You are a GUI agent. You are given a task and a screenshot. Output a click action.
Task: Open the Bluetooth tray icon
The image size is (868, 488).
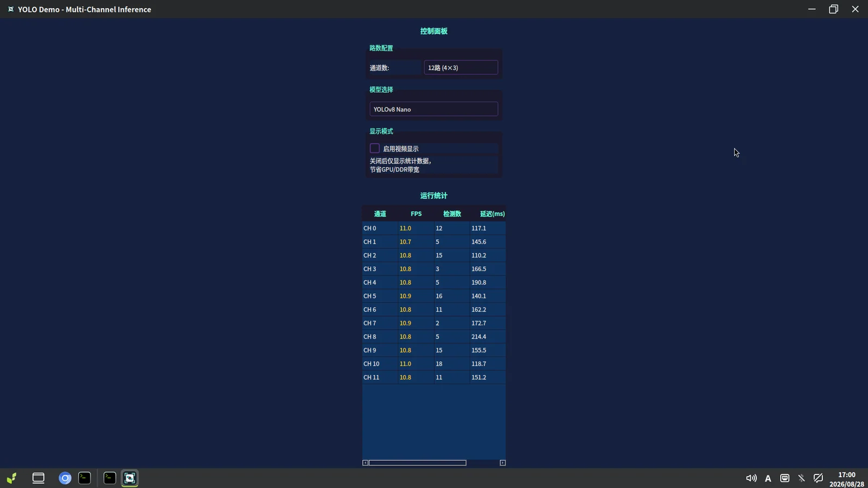click(801, 478)
